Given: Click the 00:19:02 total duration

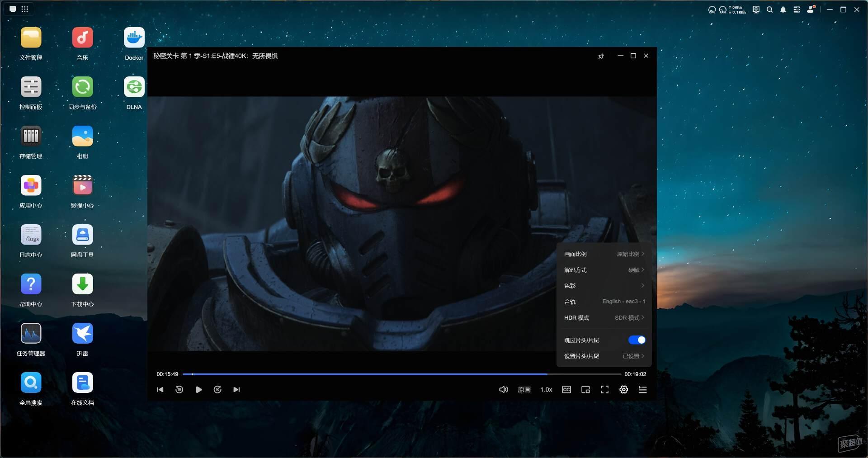Looking at the screenshot, I should 635,374.
